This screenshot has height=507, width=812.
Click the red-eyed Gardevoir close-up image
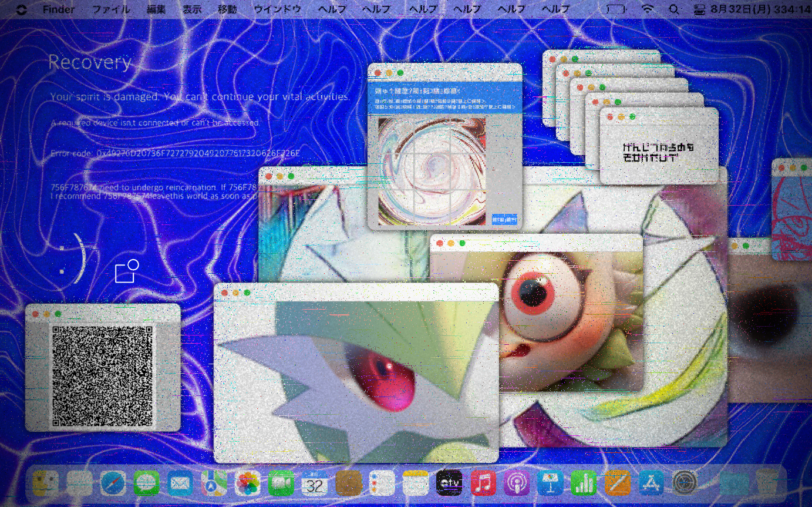[x=356, y=381]
